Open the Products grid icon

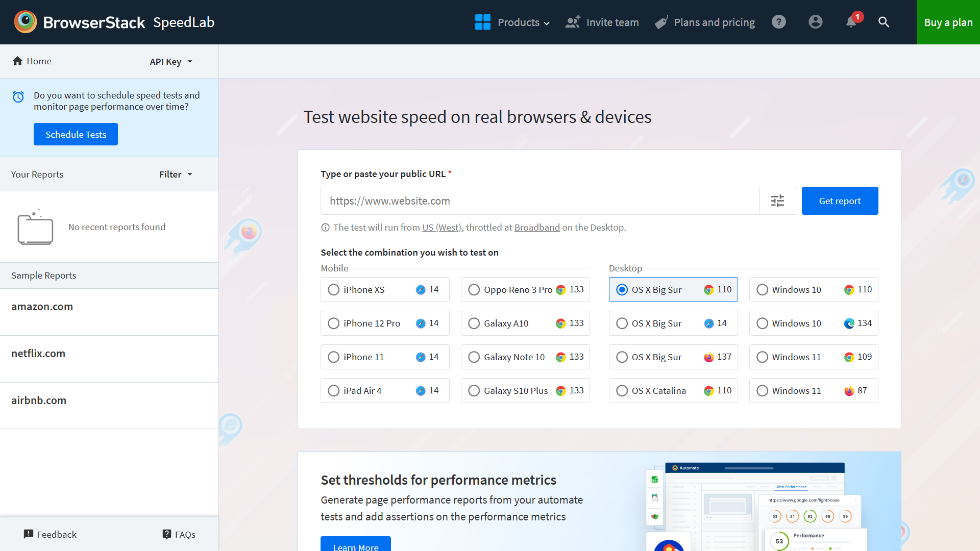pos(482,22)
